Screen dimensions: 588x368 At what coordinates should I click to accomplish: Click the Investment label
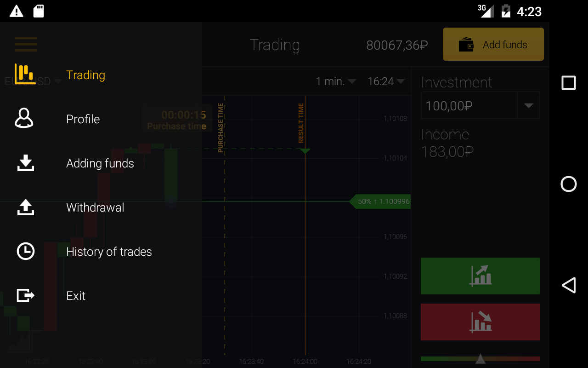click(457, 82)
